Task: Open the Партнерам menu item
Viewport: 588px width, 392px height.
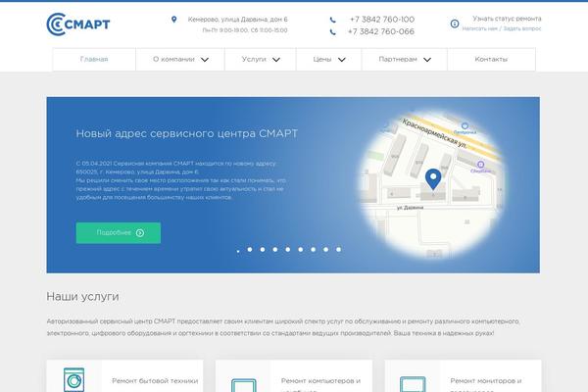Action: point(405,59)
